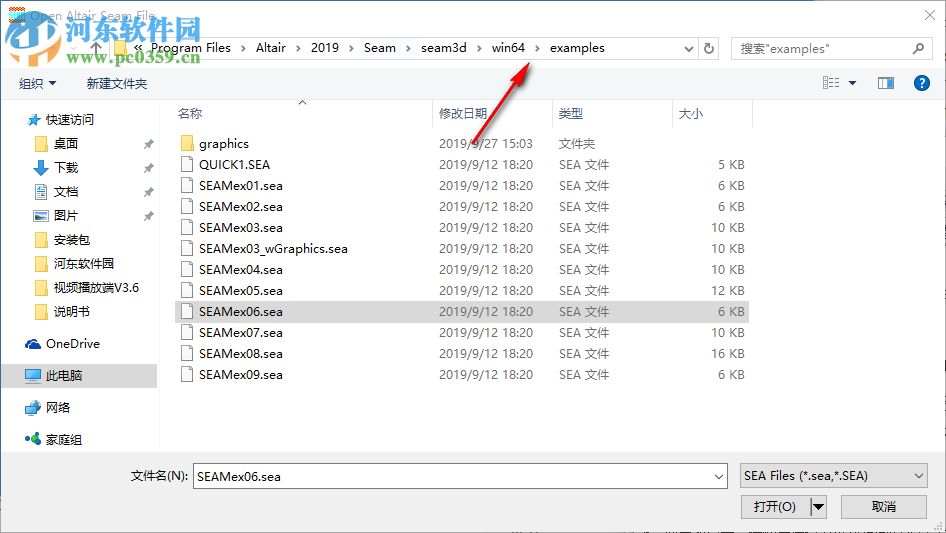946x533 pixels.
Task: Click the OneDrive cloud icon
Action: coord(33,344)
